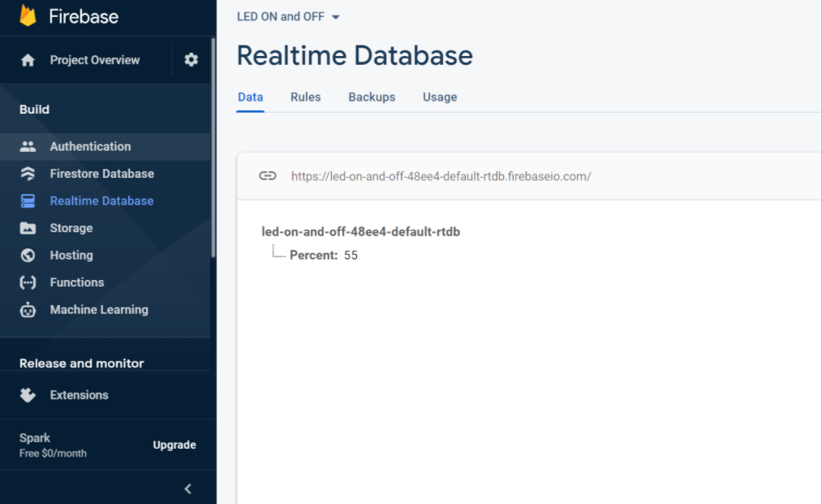
Task: Click the Firebase flame logo
Action: pos(28,15)
